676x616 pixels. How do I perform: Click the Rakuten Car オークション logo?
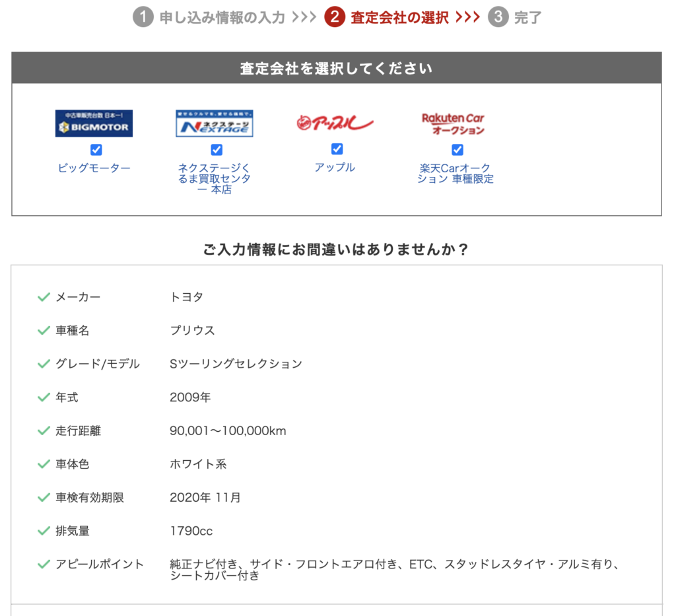pyautogui.click(x=453, y=123)
